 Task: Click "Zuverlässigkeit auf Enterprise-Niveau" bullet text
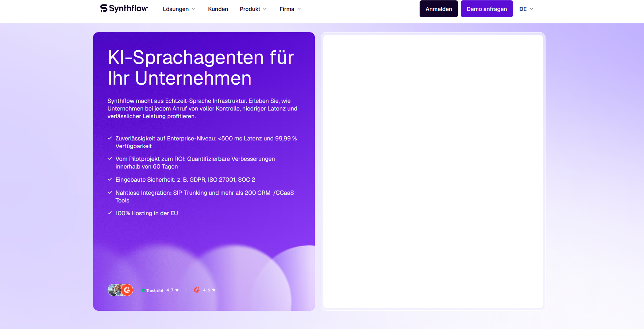click(x=206, y=142)
